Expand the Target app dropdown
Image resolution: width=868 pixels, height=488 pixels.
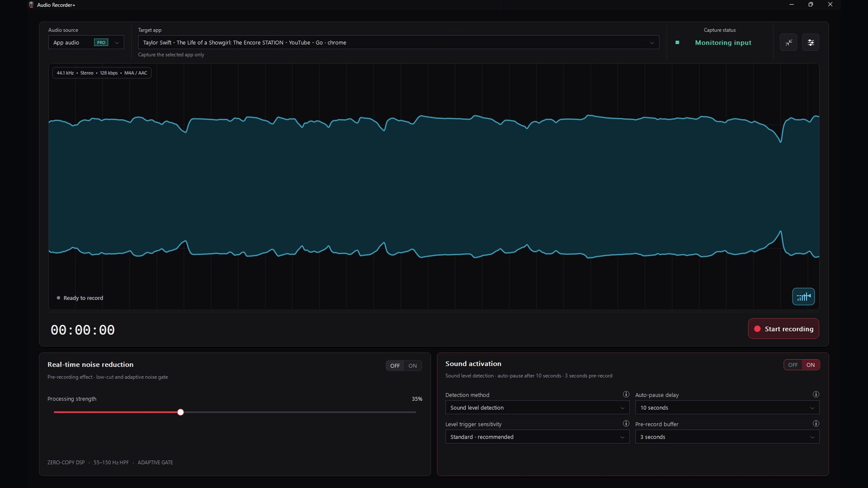point(398,42)
